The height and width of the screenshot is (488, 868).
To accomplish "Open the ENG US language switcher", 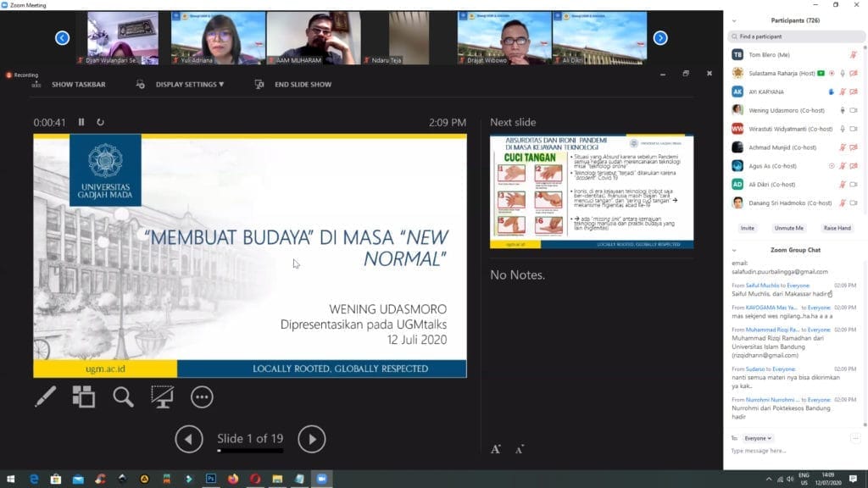I will [x=804, y=480].
